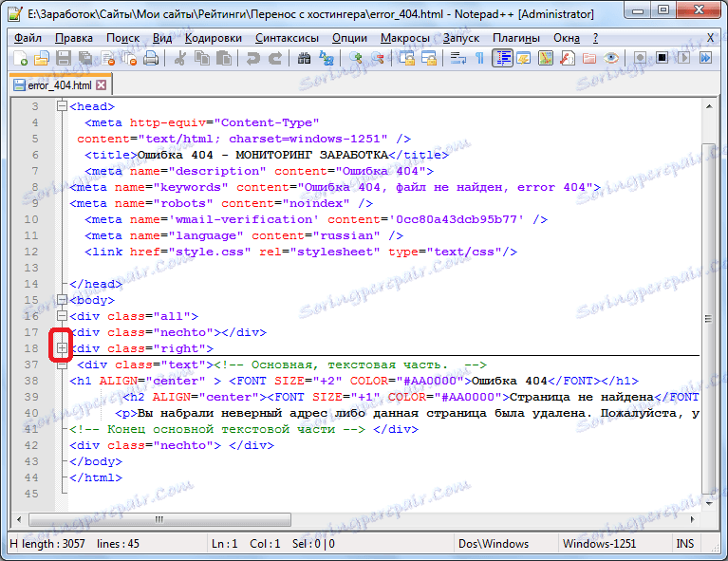This screenshot has height=561, width=728.
Task: Save the current file via toolbar
Action: 64,59
